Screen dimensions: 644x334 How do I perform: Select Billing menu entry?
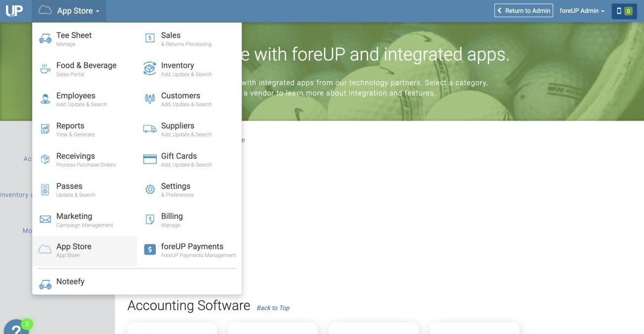click(189, 220)
